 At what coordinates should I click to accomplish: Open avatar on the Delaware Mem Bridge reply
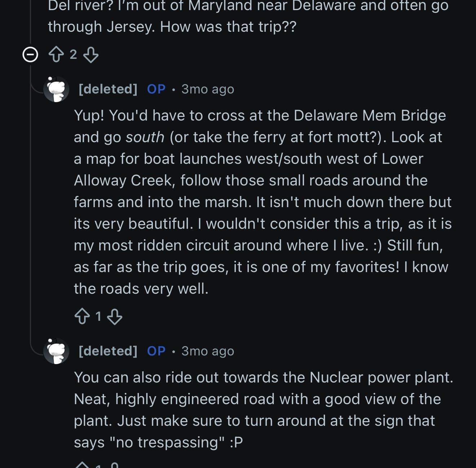[56, 89]
